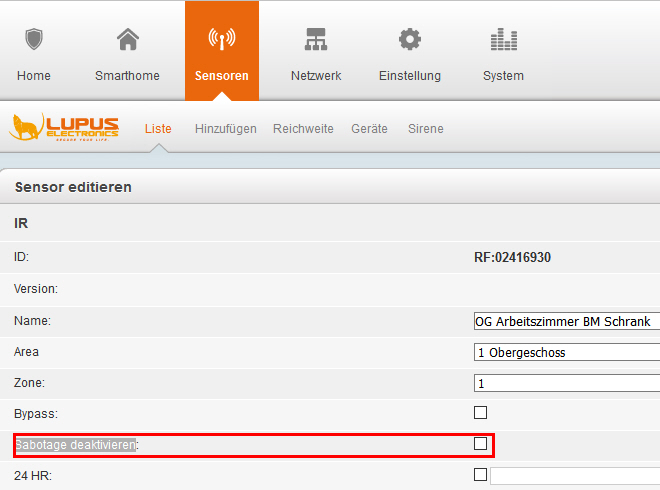Click the Einstellung gear icon
The image size is (660, 490).
409,40
